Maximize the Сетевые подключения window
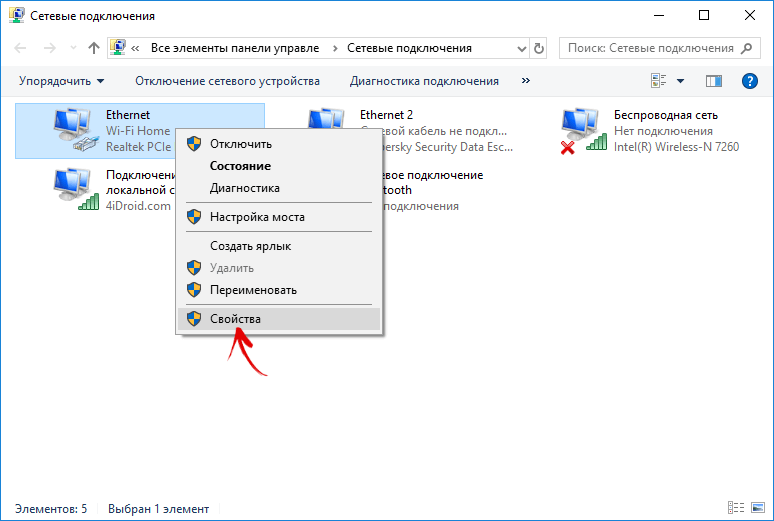The image size is (774, 521). [x=704, y=15]
